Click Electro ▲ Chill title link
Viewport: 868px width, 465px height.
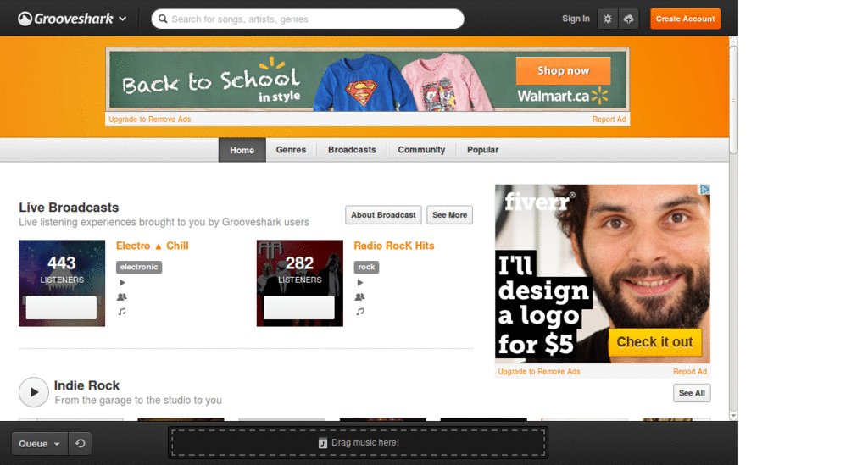tap(153, 246)
